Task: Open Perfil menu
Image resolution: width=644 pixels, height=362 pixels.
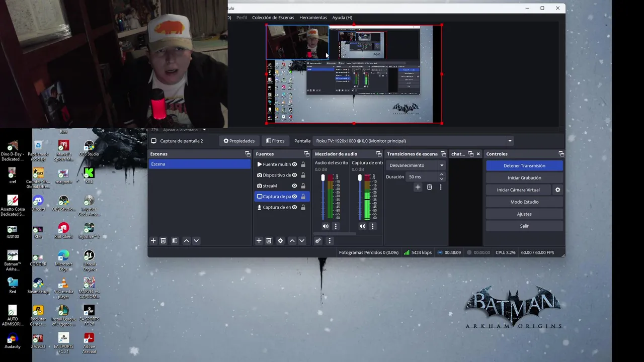Action: click(242, 18)
